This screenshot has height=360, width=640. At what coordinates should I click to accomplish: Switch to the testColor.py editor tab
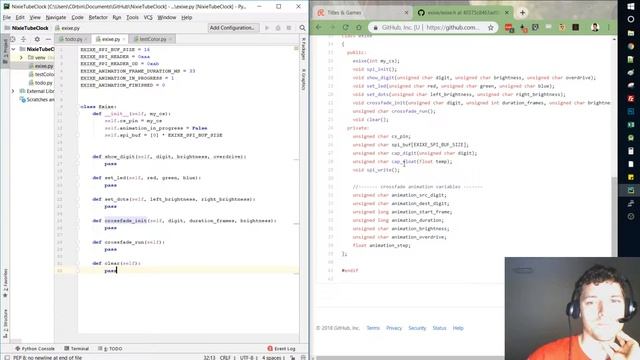pos(153,39)
